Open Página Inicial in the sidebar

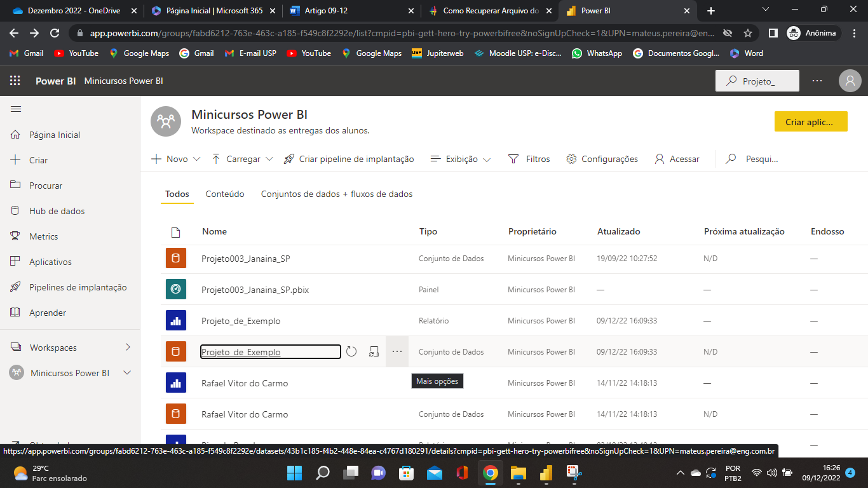55,135
